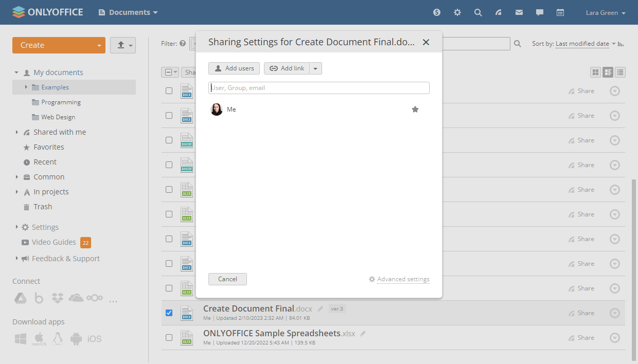
Task: Toggle the favorite star next to Me
Action: click(x=415, y=109)
